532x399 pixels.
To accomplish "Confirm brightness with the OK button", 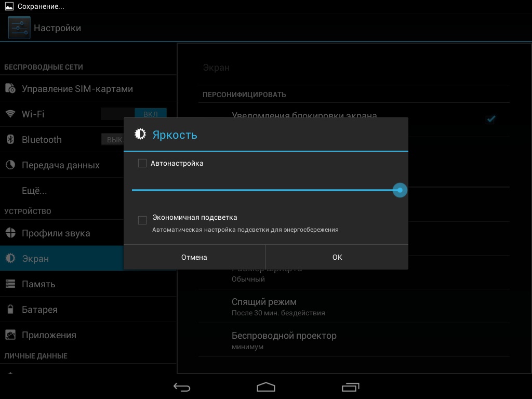I will point(337,257).
